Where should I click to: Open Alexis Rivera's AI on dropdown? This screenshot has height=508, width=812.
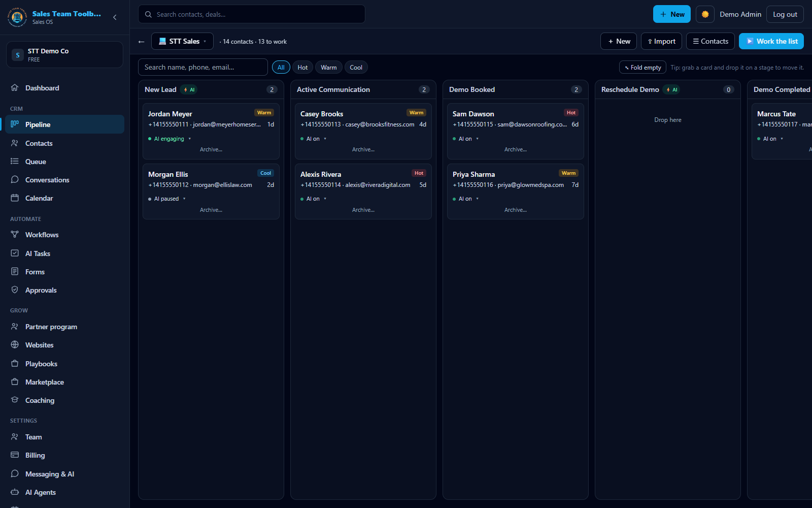click(x=314, y=199)
